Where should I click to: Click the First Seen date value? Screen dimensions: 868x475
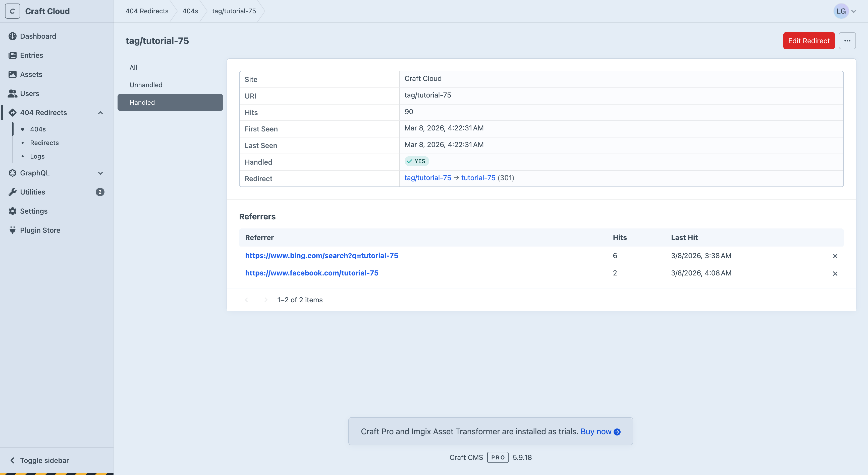point(444,128)
